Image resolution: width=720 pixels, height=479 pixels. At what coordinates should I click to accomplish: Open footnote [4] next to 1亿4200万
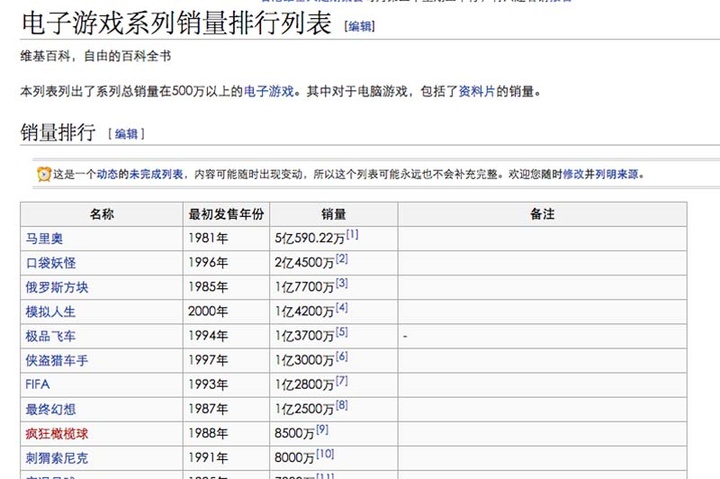pyautogui.click(x=342, y=307)
